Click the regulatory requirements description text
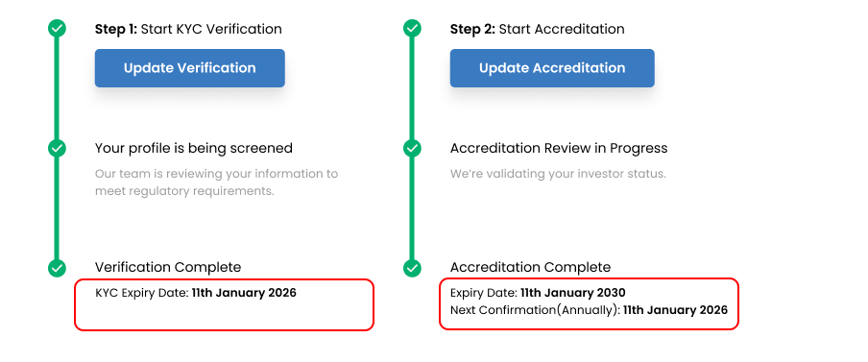The image size is (868, 362). click(x=216, y=182)
